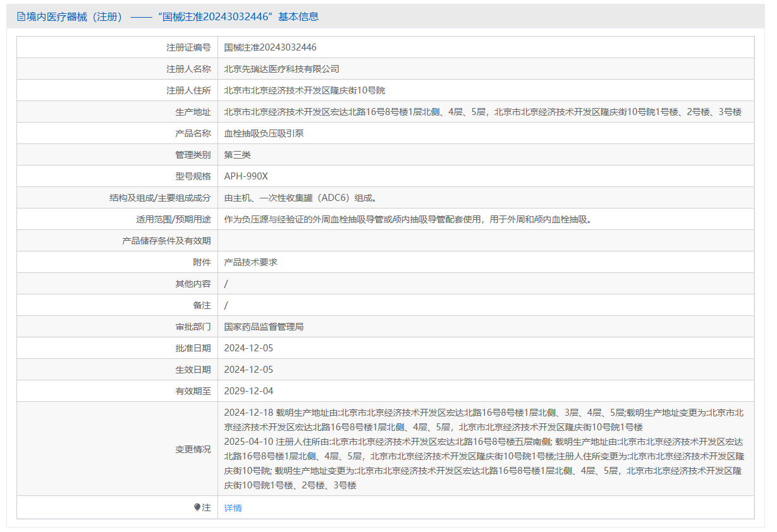The width and height of the screenshot is (777, 532).
Task: Select the category value 第三类
Action: (x=237, y=155)
